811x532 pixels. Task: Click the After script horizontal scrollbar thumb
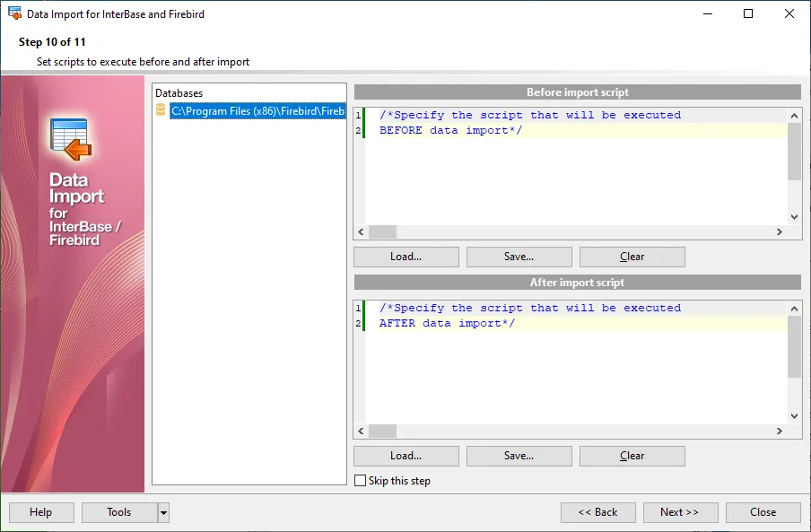(382, 431)
